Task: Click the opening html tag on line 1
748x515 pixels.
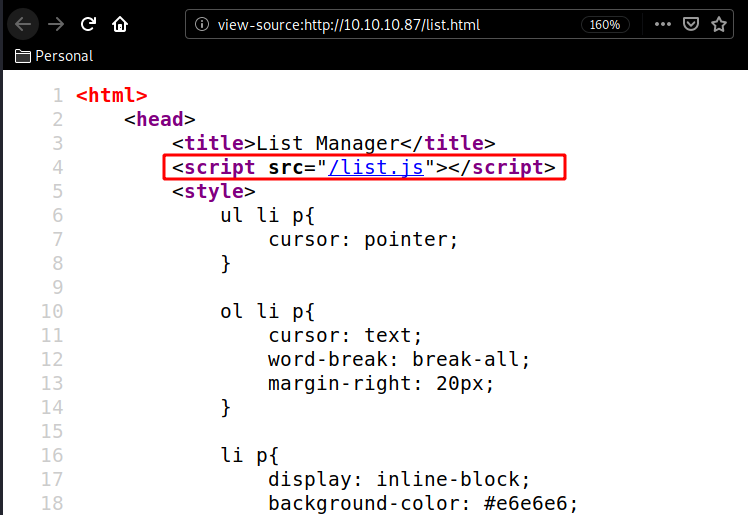Action: (x=112, y=96)
